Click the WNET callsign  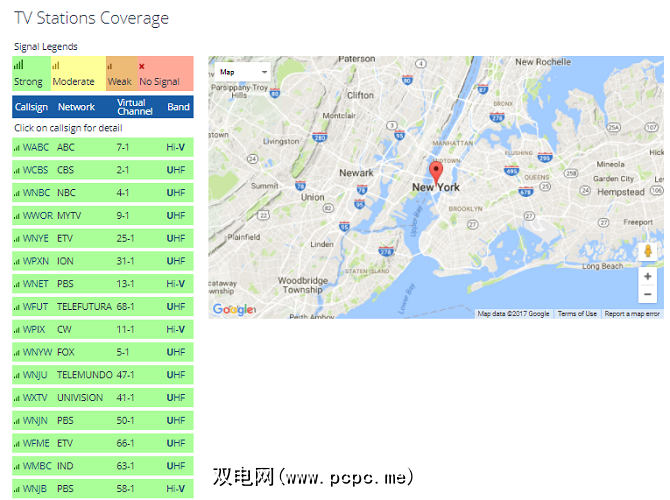35,284
